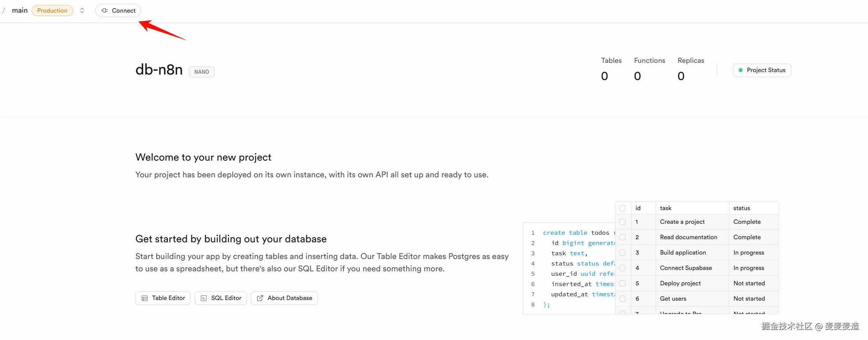Open the Project Status dropdown
Image resolution: width=868 pixels, height=340 pixels.
click(x=762, y=70)
